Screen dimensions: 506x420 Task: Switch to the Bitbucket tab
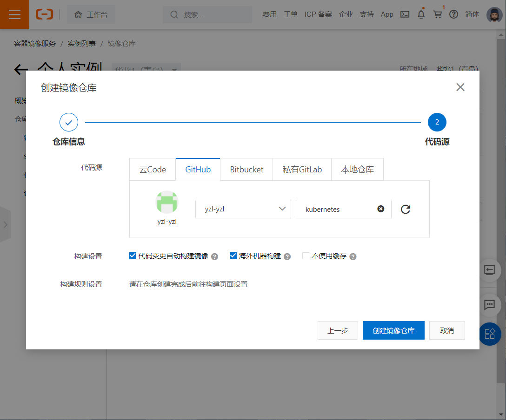246,169
